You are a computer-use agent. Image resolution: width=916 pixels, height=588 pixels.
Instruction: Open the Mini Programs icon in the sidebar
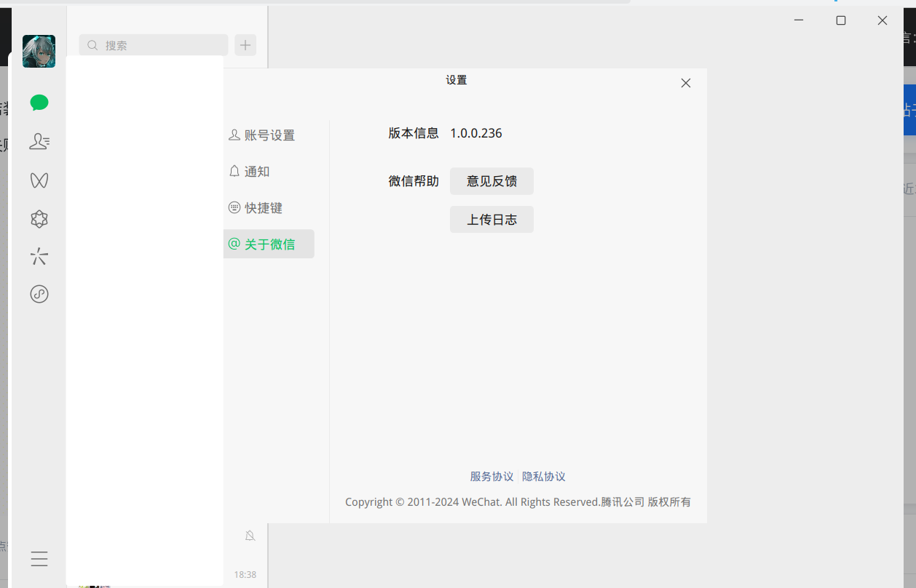click(x=39, y=294)
